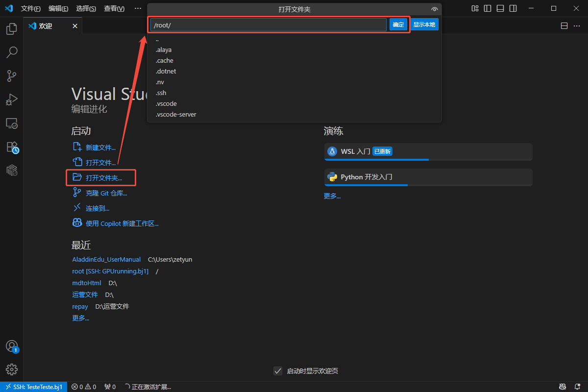588x392 pixels.
Task: Open the 编辑(E) menu
Action: (58, 9)
